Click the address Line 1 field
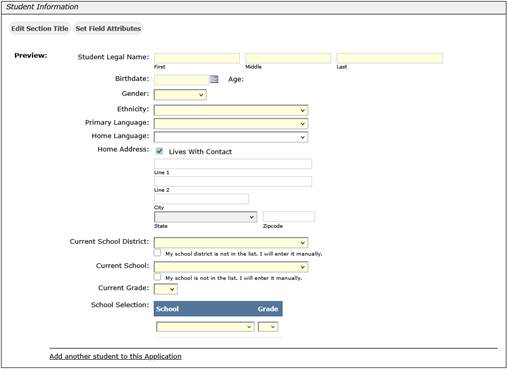508x369 pixels. coord(233,164)
